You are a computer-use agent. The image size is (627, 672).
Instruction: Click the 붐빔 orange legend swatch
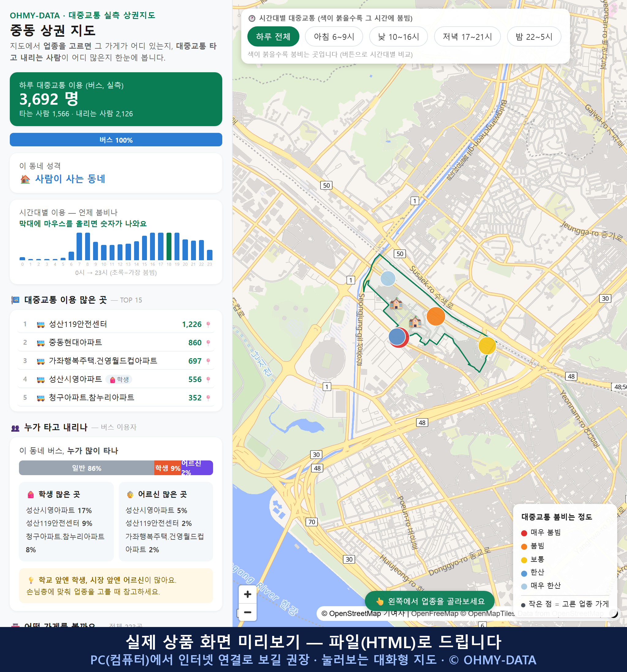tap(524, 546)
